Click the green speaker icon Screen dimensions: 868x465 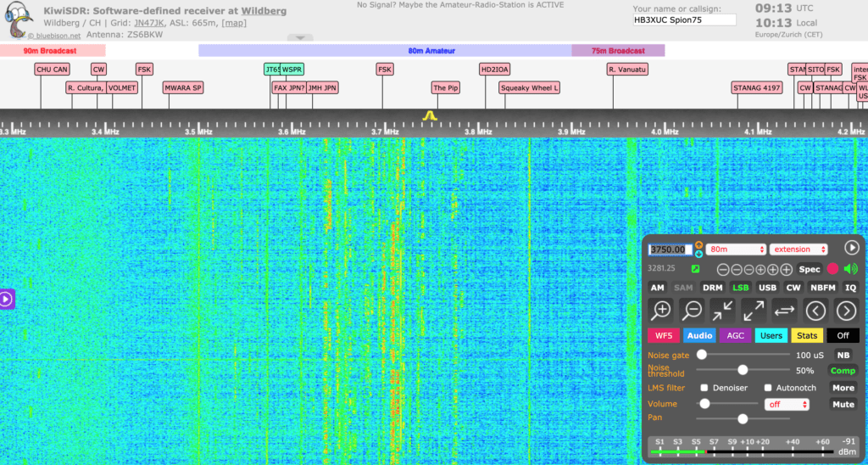(x=850, y=269)
